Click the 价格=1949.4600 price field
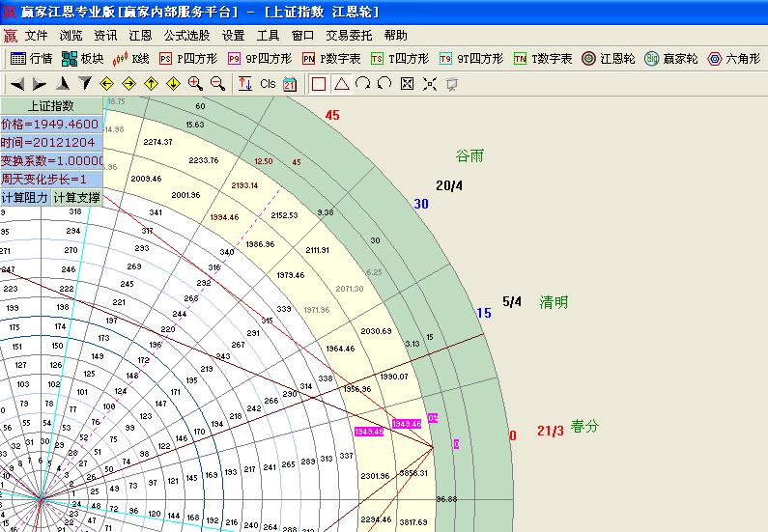The width and height of the screenshot is (768, 532). tap(51, 125)
